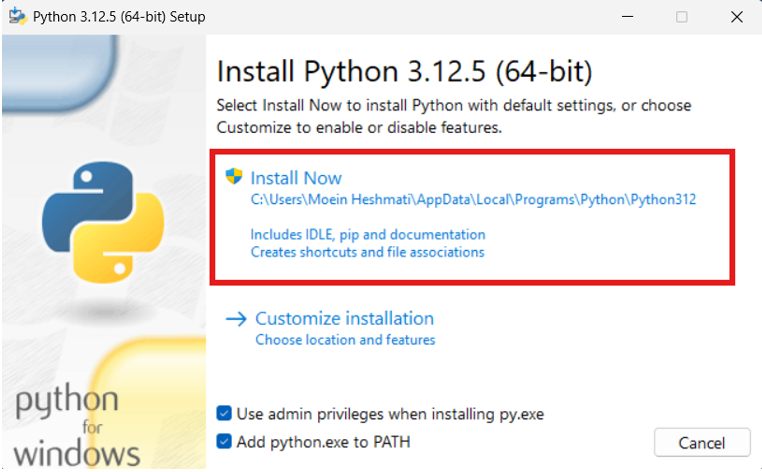The width and height of the screenshot is (762, 472).
Task: Click the arrow icon beside Customize installation
Action: (x=236, y=319)
